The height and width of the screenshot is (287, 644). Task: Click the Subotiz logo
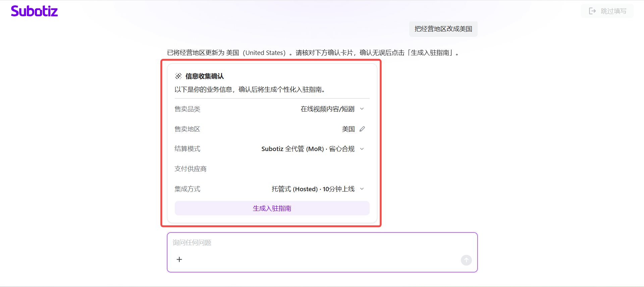pyautogui.click(x=34, y=11)
